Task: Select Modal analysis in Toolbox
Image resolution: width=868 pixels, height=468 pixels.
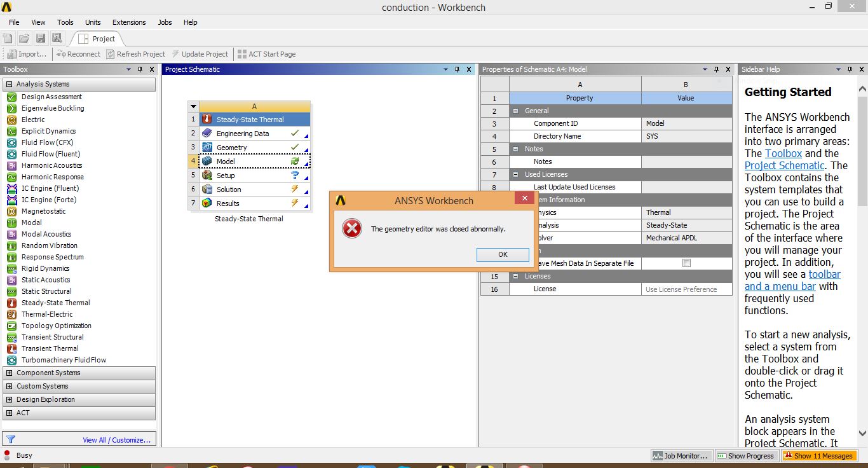Action: (32, 223)
